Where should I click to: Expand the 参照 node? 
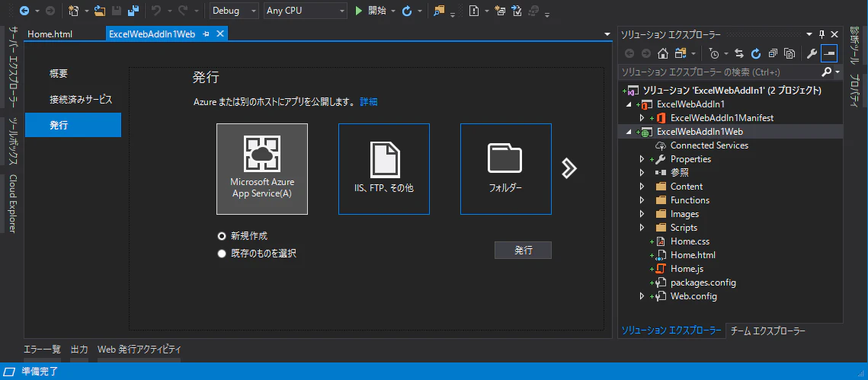pyautogui.click(x=642, y=173)
